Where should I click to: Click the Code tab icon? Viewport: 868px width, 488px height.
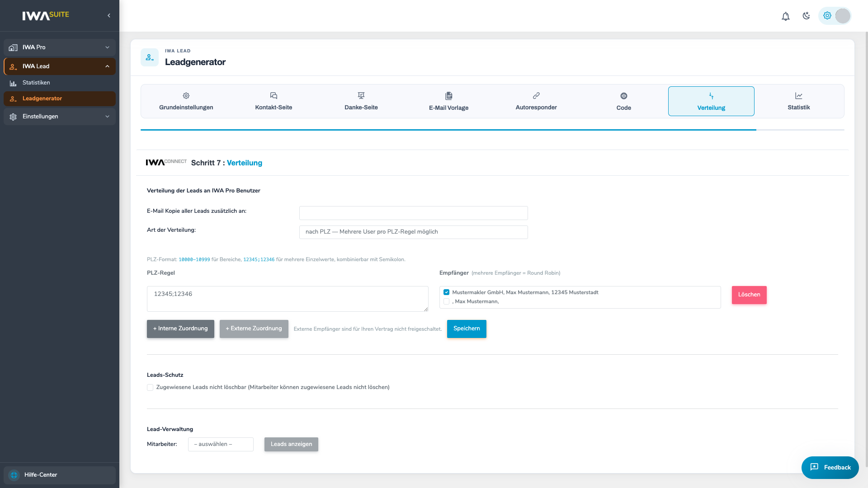(624, 96)
